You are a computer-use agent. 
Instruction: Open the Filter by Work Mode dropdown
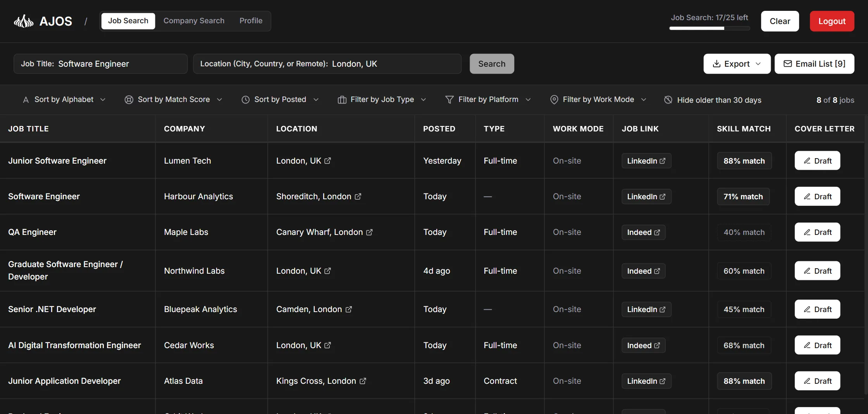[x=598, y=100]
